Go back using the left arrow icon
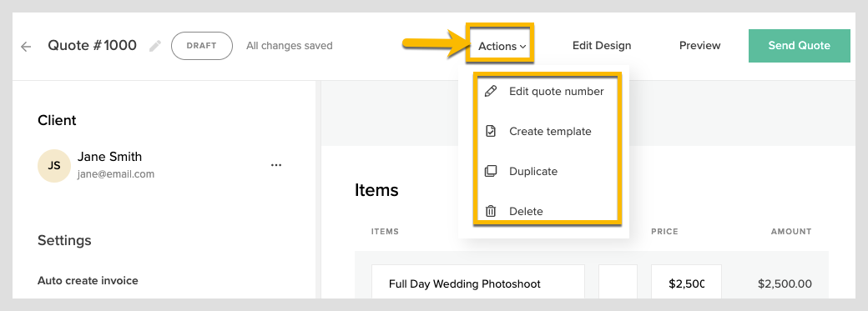 point(26,47)
